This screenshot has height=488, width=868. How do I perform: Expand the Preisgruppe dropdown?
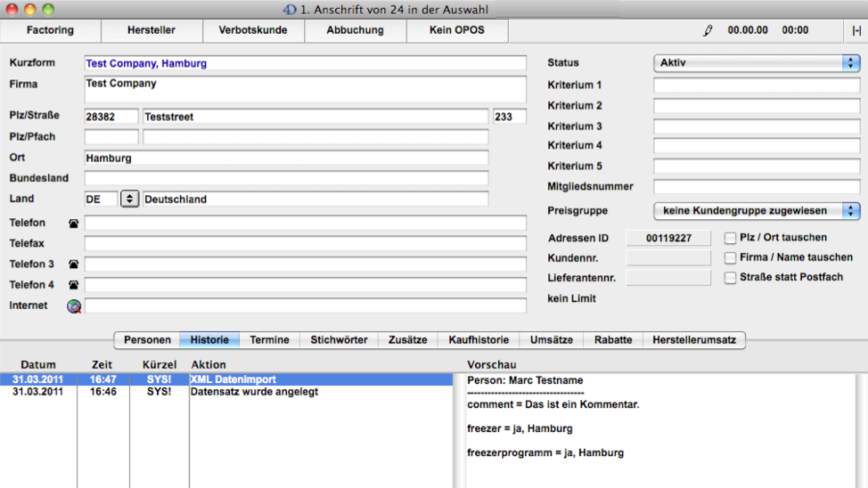[756, 211]
